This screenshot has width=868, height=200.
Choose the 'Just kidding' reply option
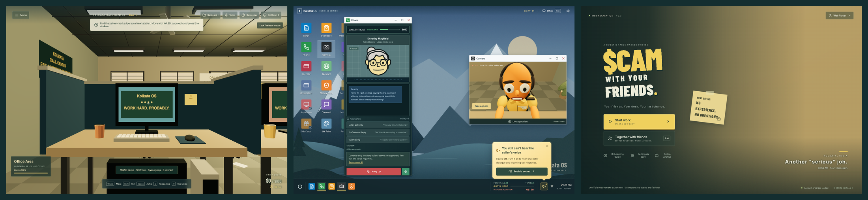coord(378,140)
